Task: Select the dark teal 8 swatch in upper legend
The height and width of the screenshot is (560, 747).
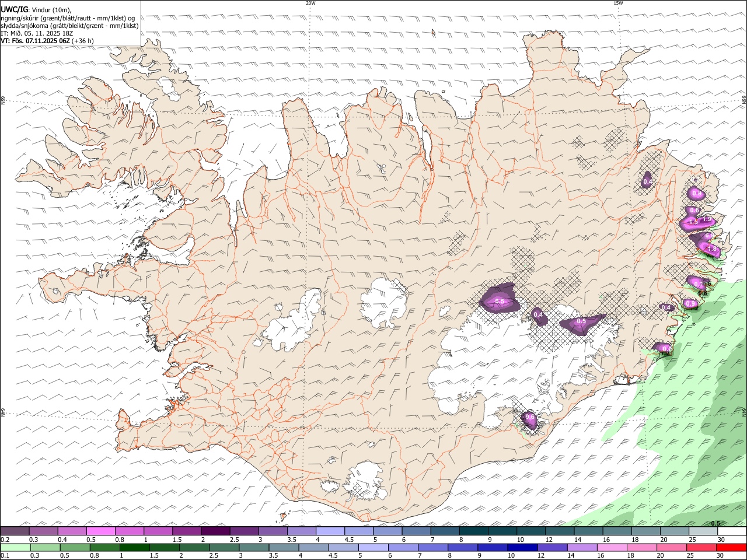Action: click(x=473, y=531)
